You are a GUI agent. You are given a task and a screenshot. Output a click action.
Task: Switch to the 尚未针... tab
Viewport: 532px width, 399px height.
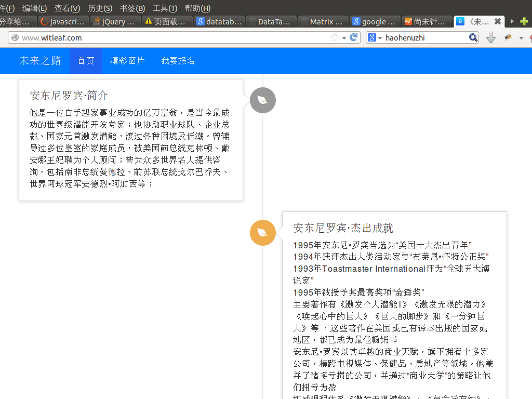pos(428,22)
